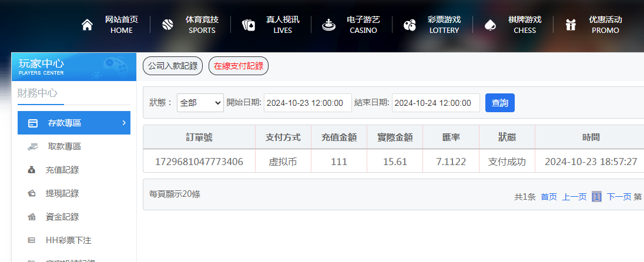The height and width of the screenshot is (262, 644).
Task: Switch to the 公司入款記錄 tab
Action: pos(173,66)
